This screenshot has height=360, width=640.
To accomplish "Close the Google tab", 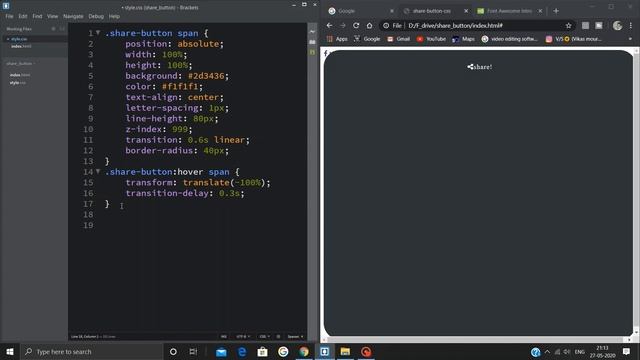I will 392,11.
